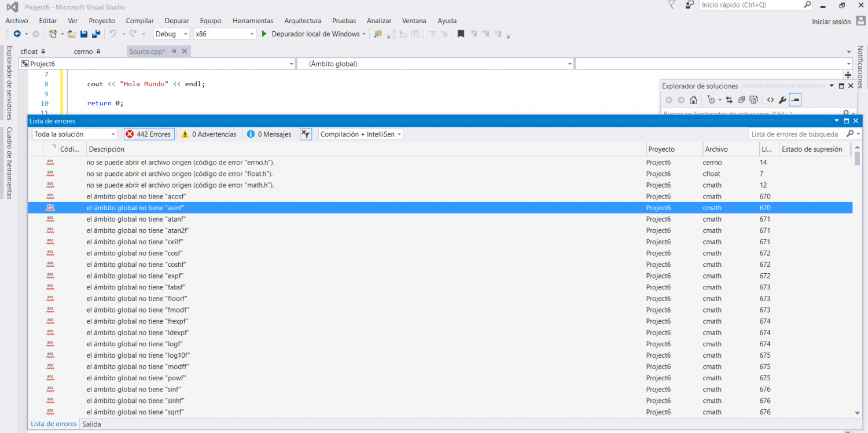Select the error row mentioning "errno.h"

click(x=440, y=163)
